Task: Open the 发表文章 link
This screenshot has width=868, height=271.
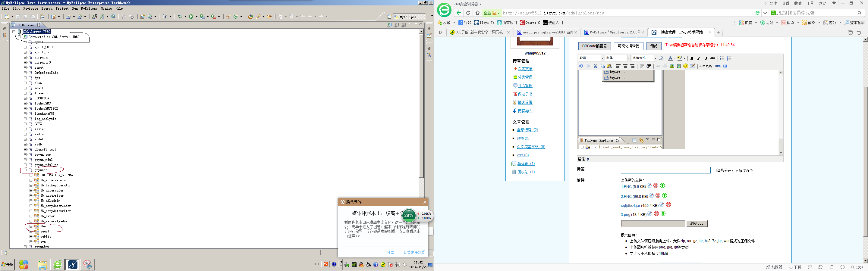Action: [x=525, y=69]
